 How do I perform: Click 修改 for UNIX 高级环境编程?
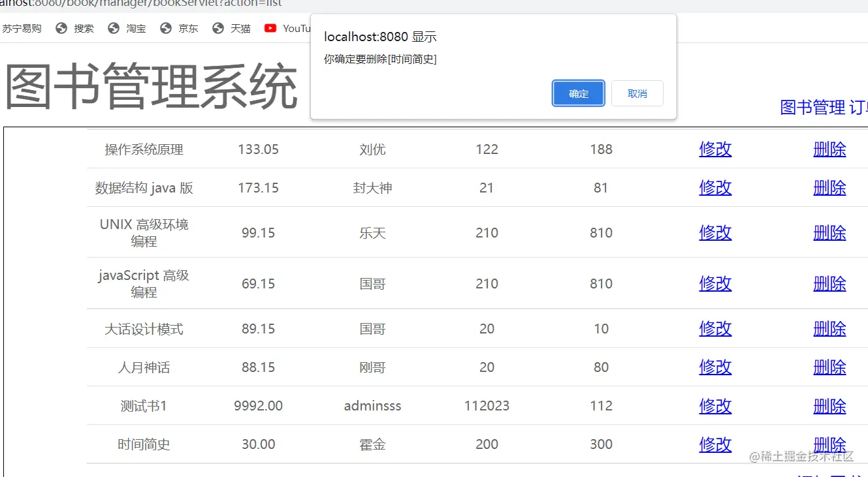(715, 233)
